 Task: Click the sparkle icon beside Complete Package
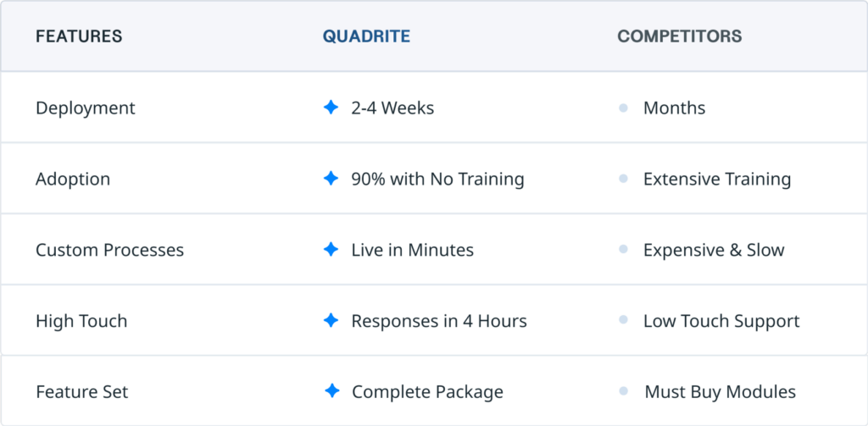[x=331, y=391]
